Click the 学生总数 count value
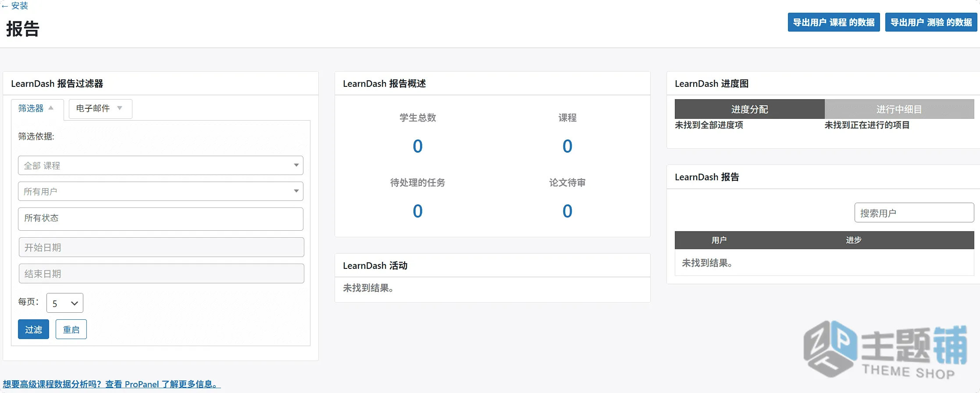This screenshot has width=980, height=393. click(417, 146)
